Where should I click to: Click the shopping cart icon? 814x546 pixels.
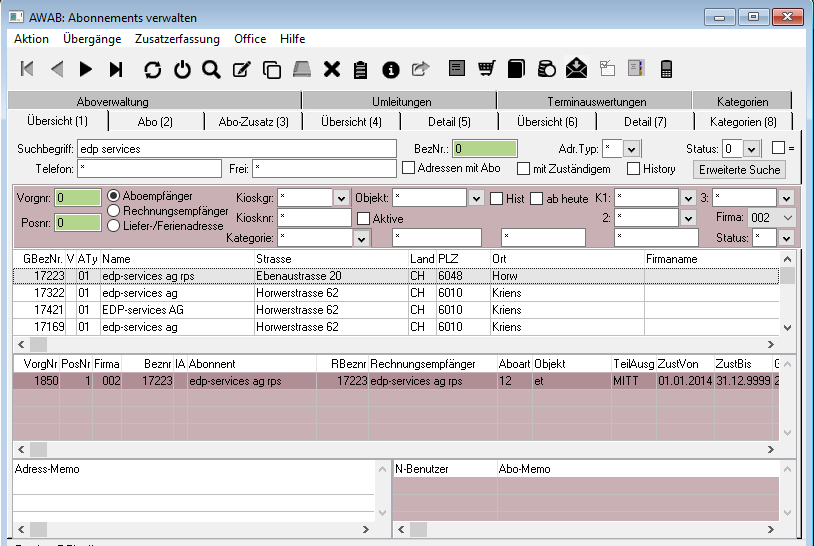coord(486,69)
